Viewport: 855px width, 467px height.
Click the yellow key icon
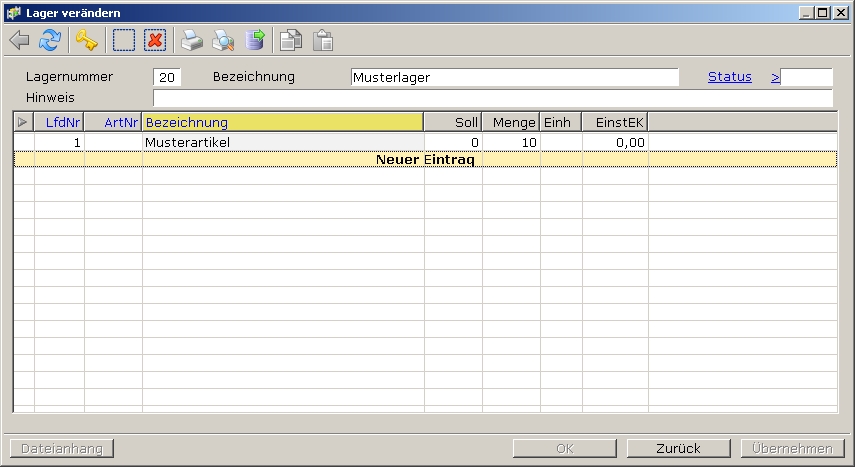[x=86, y=41]
